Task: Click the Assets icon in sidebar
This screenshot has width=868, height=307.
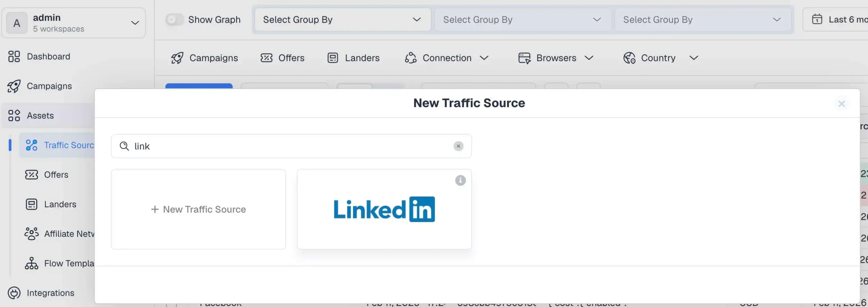Action: point(14,116)
